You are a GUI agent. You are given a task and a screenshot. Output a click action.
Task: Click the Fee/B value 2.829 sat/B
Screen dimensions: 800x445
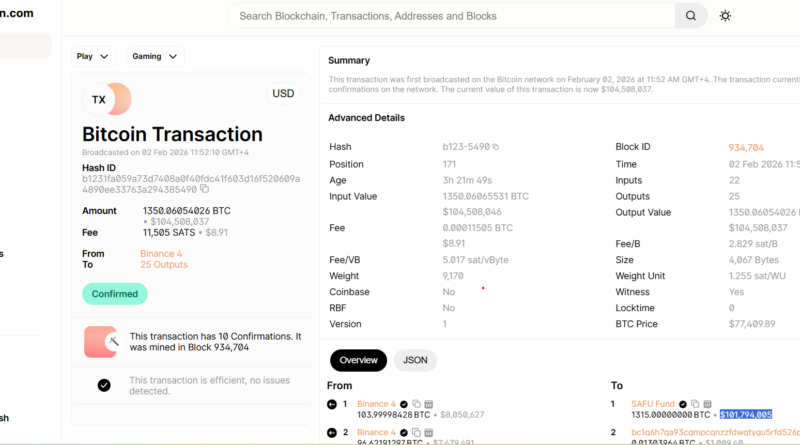pyautogui.click(x=753, y=244)
